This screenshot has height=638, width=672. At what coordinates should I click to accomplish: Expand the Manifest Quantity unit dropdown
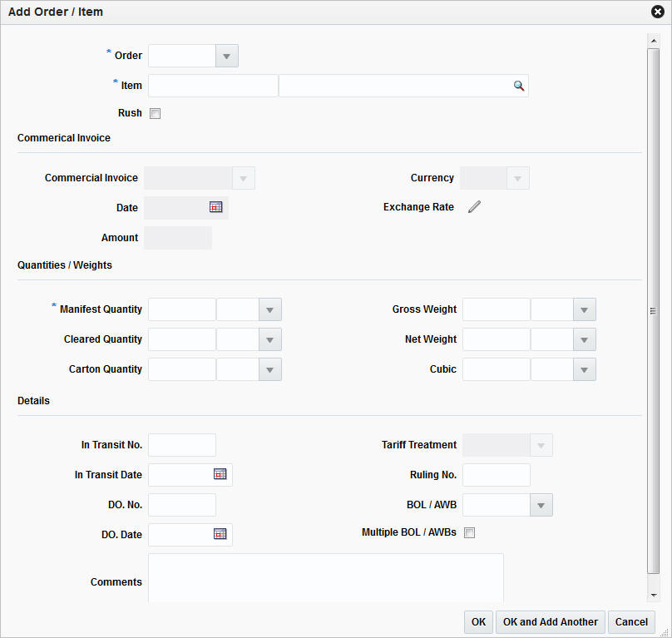point(269,309)
